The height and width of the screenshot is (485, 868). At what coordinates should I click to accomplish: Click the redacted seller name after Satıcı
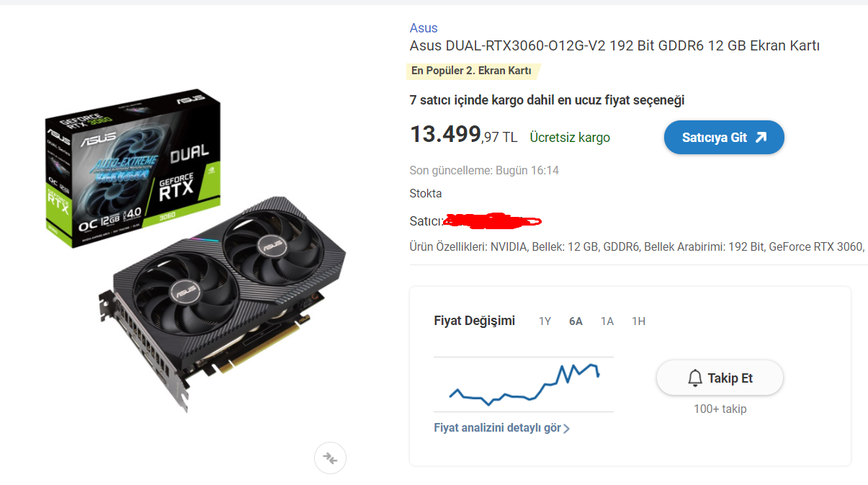[492, 220]
